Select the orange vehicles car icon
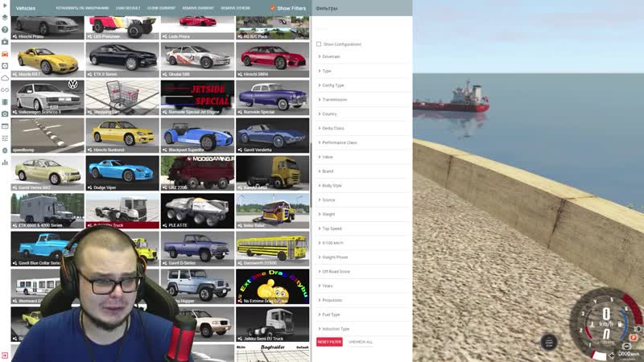The height and width of the screenshot is (362, 644). click(5, 54)
